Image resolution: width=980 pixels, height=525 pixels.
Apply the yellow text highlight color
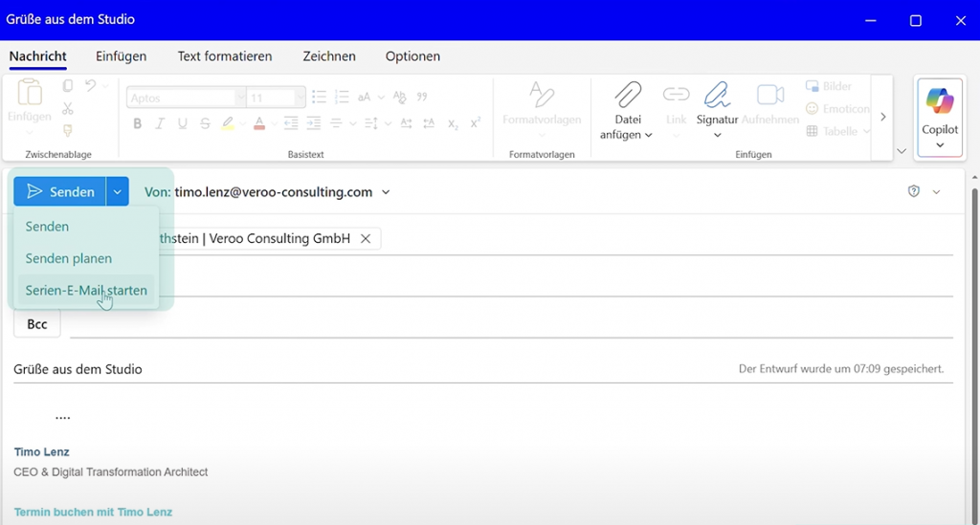point(228,123)
